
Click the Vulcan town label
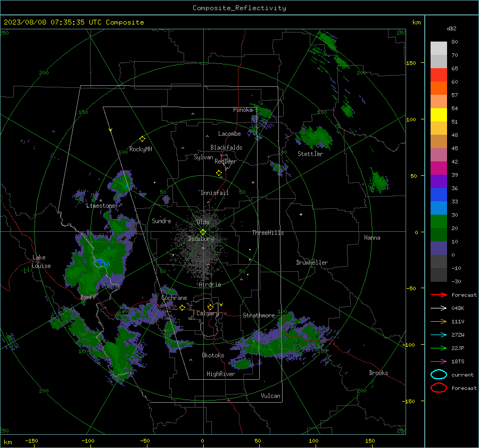[270, 396]
